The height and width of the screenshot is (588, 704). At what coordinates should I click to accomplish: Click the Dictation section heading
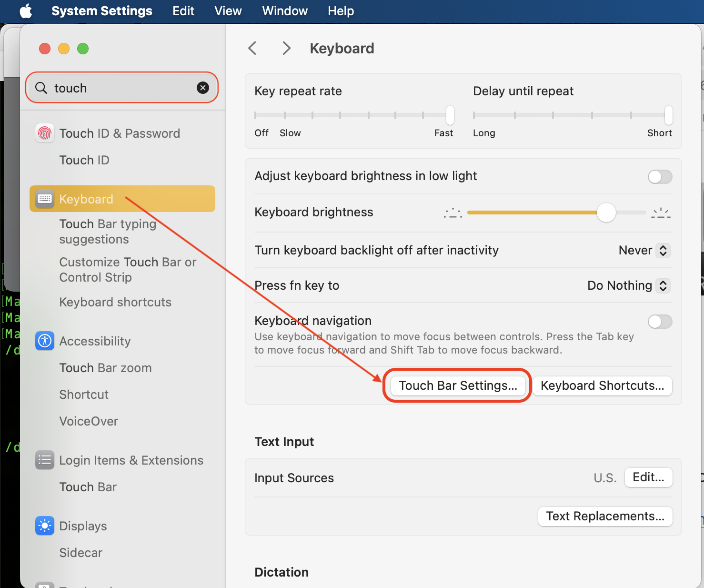[x=282, y=572]
